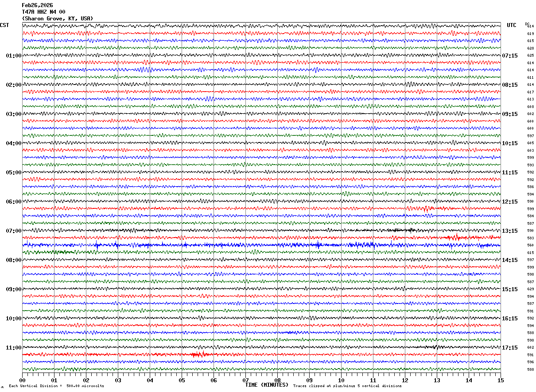536x392 pixels.
Task: Click the UTC timezone header label
Action: point(512,25)
